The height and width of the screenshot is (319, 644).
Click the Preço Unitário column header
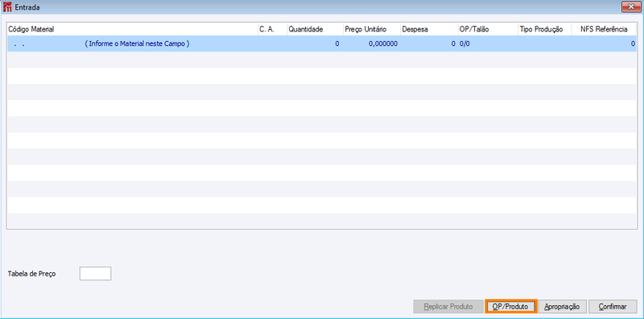(x=372, y=30)
